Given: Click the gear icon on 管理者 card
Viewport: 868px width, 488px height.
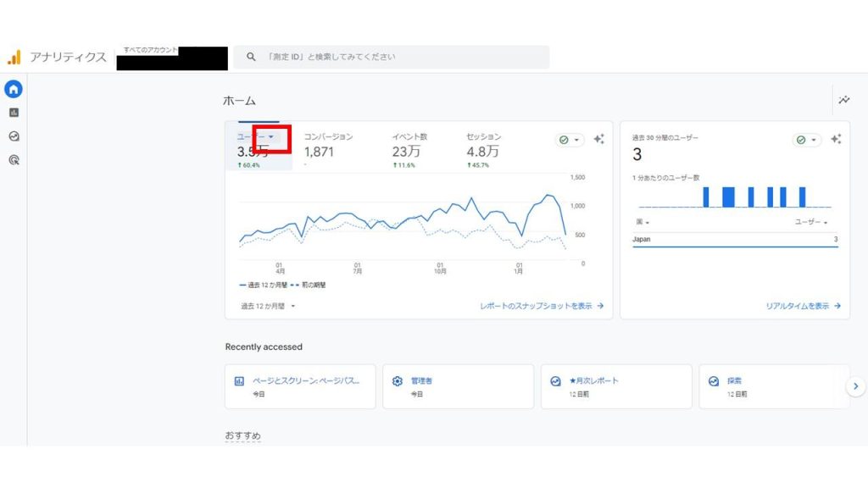Looking at the screenshot, I should coord(397,381).
